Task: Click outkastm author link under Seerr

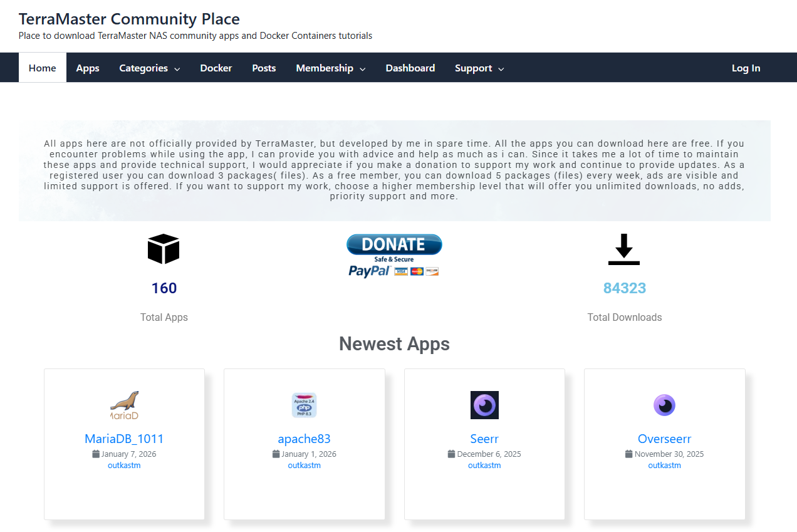Action: click(484, 466)
